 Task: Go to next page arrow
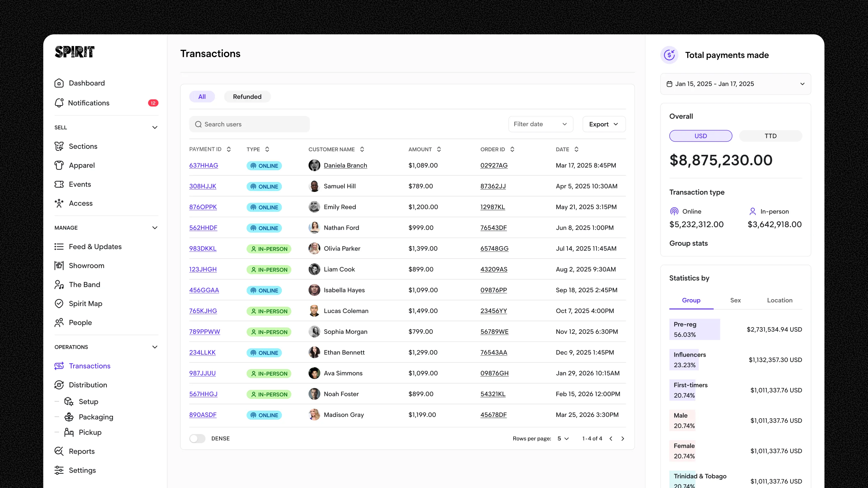point(623,439)
